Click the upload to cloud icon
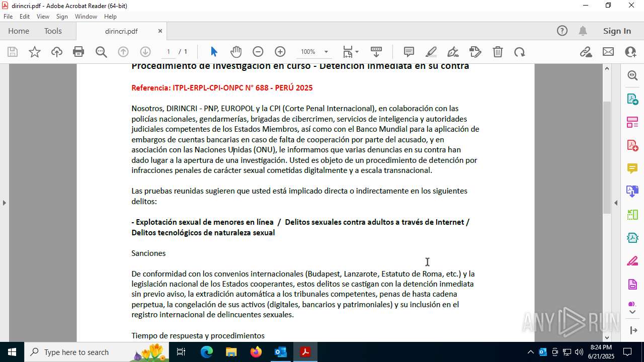Screen dimensions: 644x362 (57, 52)
